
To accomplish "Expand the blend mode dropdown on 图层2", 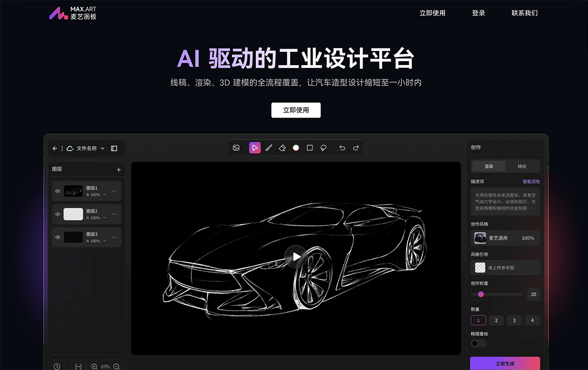I will point(104,218).
